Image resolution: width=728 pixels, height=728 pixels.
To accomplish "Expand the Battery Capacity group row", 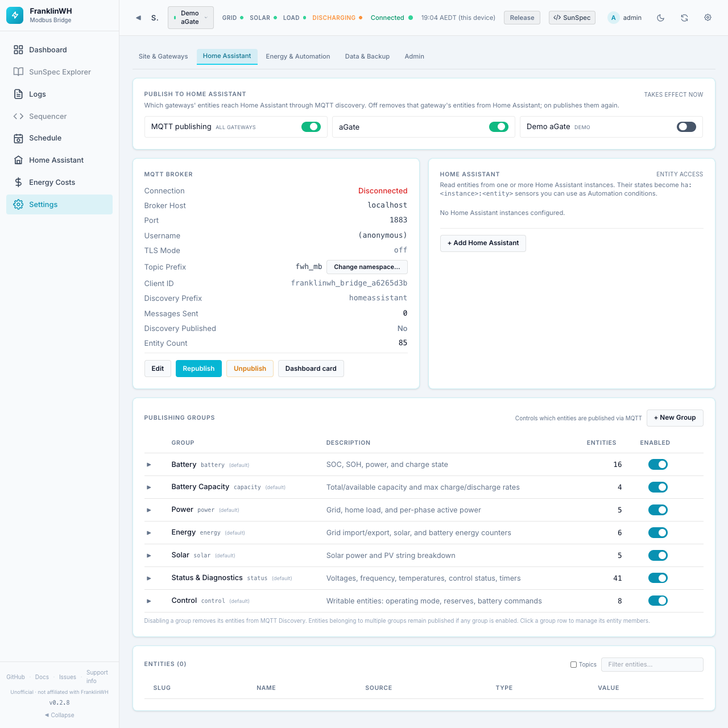I will (x=149, y=487).
